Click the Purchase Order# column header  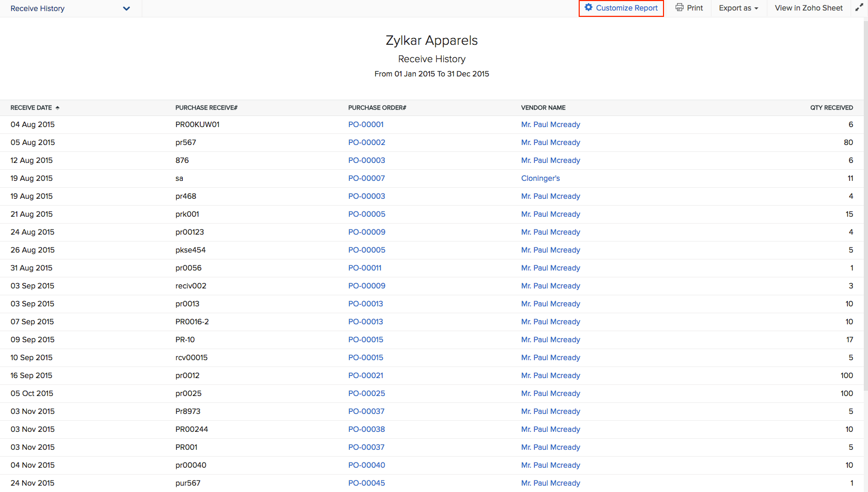coord(377,108)
